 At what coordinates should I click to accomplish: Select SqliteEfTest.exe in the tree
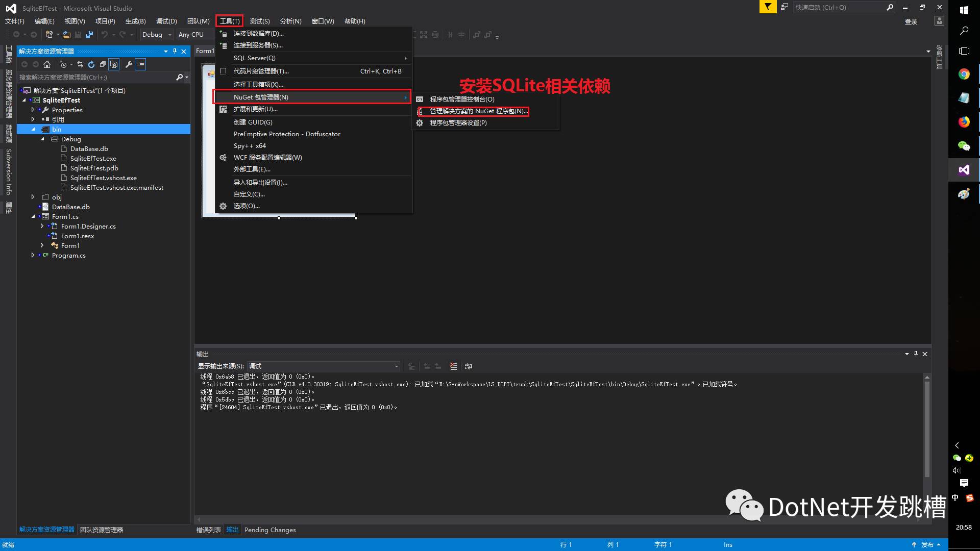[x=93, y=159]
